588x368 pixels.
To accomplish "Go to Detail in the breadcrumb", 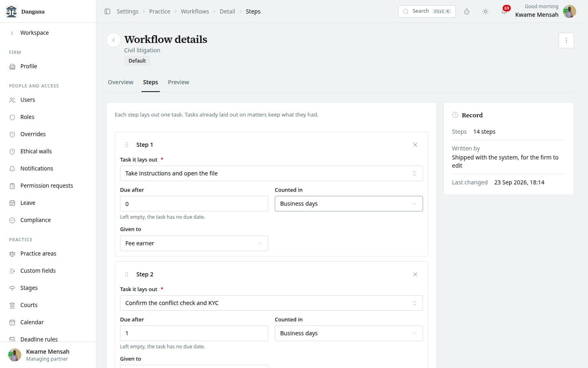I will click(x=227, y=11).
